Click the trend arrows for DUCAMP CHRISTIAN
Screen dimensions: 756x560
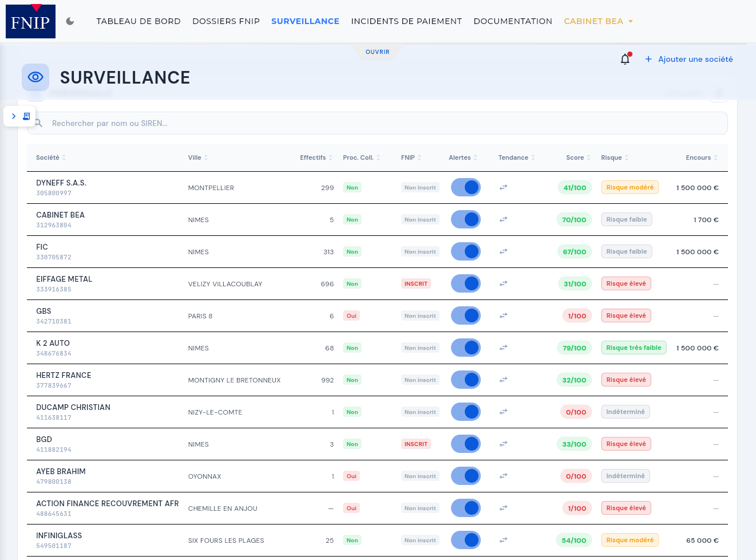[x=504, y=412]
